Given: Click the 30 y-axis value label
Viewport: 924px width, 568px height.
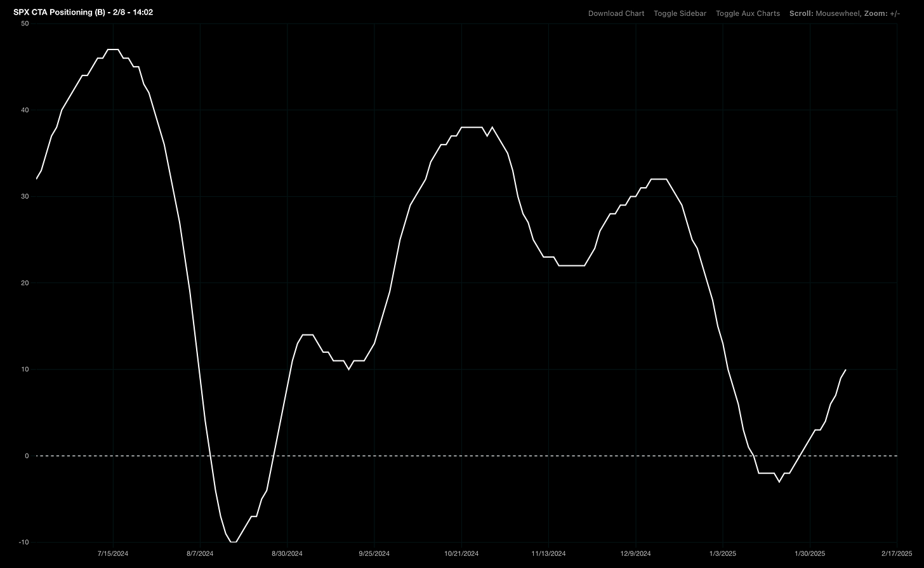Looking at the screenshot, I should click(25, 196).
